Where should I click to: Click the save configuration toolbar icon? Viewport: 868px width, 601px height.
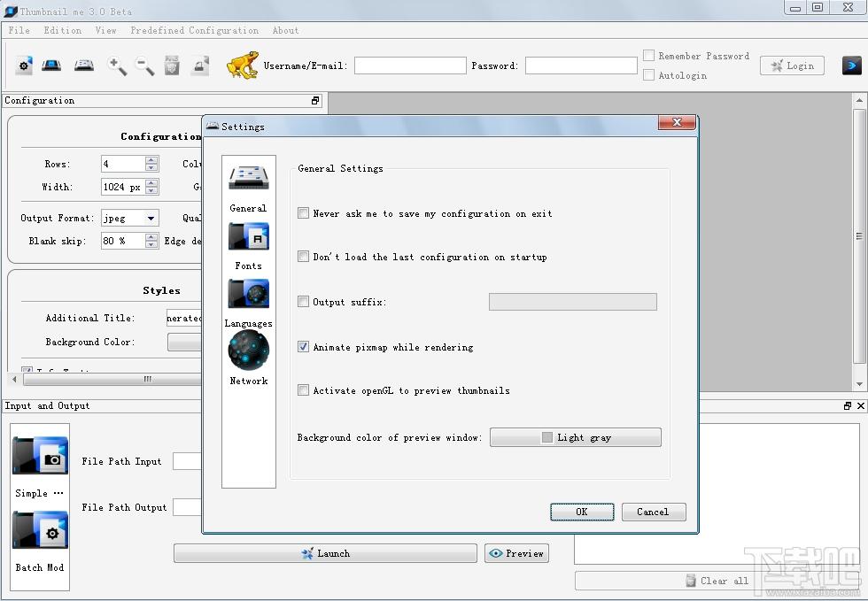[84, 65]
